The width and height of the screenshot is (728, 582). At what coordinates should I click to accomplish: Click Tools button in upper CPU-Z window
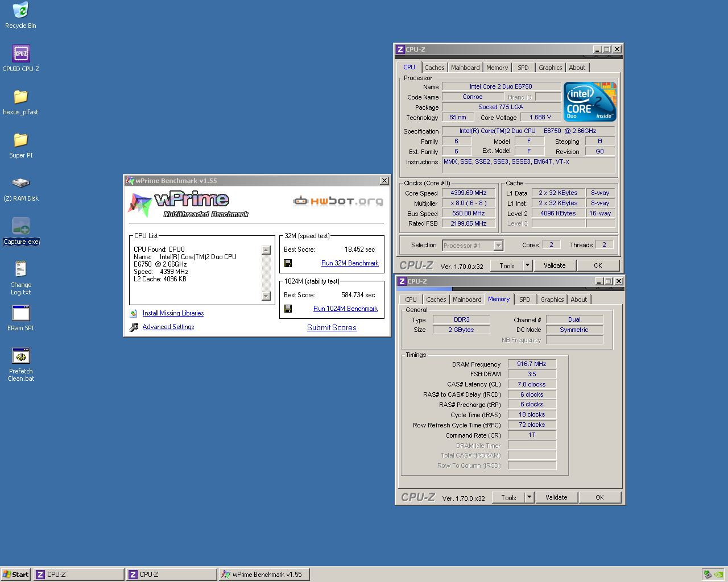pyautogui.click(x=507, y=265)
